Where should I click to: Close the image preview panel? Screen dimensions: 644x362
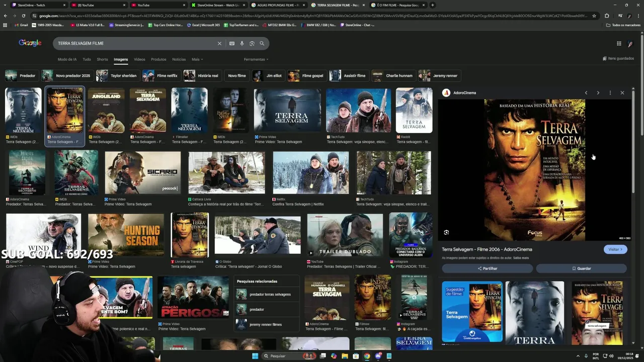[x=622, y=93]
